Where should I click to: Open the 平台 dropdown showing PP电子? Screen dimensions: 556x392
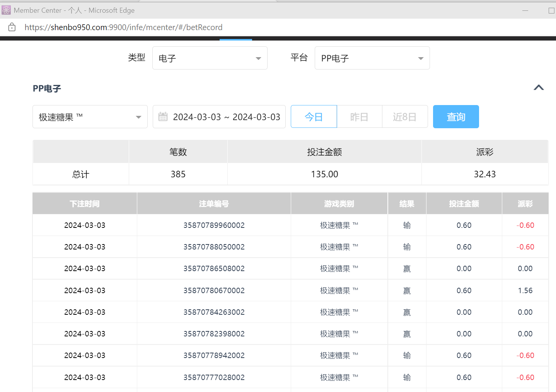click(x=372, y=58)
